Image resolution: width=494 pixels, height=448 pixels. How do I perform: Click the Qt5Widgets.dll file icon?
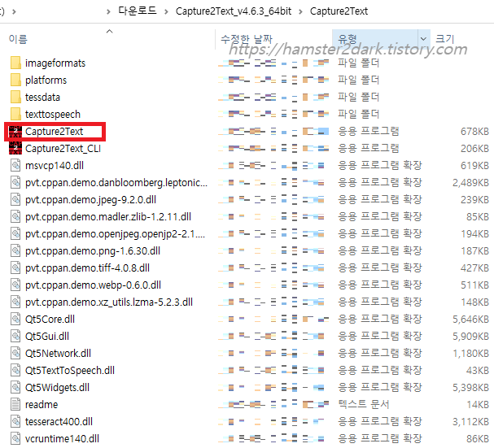15,387
